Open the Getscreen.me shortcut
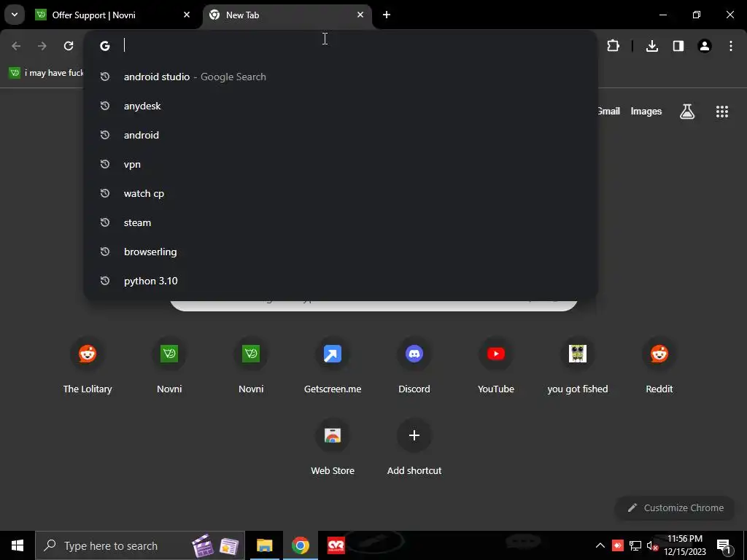The width and height of the screenshot is (747, 560). 333,367
